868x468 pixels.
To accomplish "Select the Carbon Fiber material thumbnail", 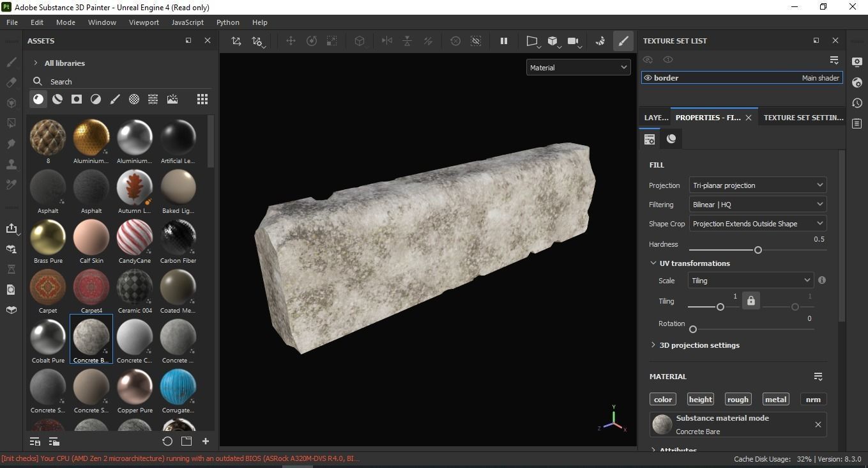I will [x=178, y=237].
